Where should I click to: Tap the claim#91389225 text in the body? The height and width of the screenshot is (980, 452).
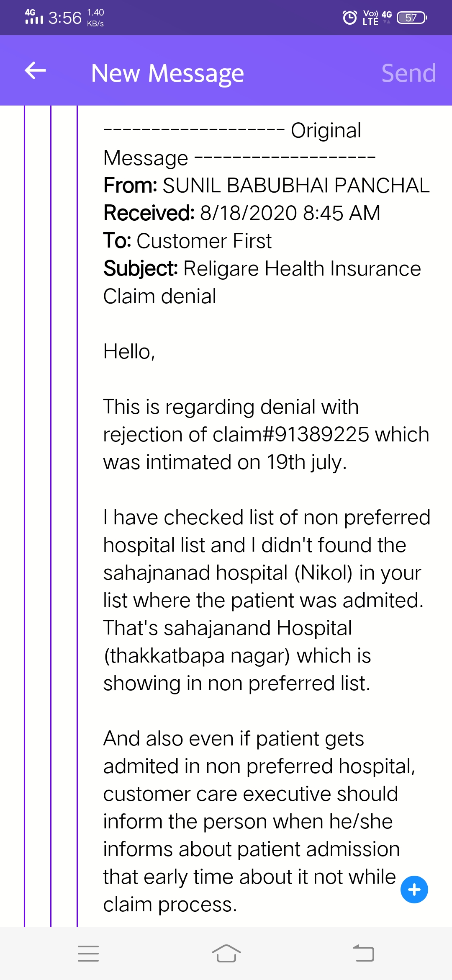coord(291,434)
